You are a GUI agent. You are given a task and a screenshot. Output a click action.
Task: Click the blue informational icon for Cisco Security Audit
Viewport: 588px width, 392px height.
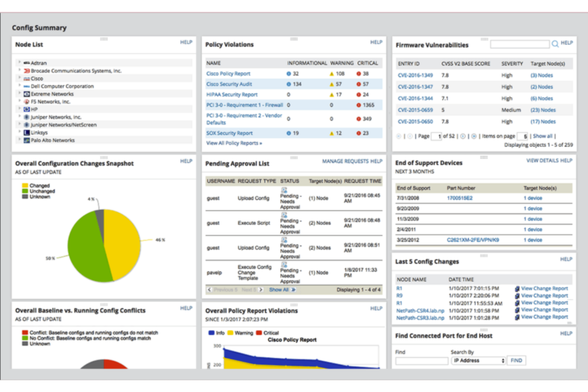tap(288, 84)
